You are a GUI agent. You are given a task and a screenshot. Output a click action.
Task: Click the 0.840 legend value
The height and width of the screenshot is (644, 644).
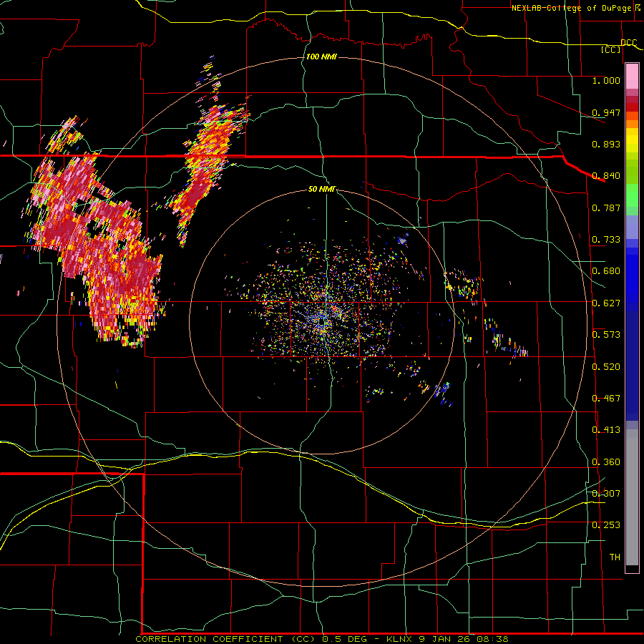pos(606,176)
